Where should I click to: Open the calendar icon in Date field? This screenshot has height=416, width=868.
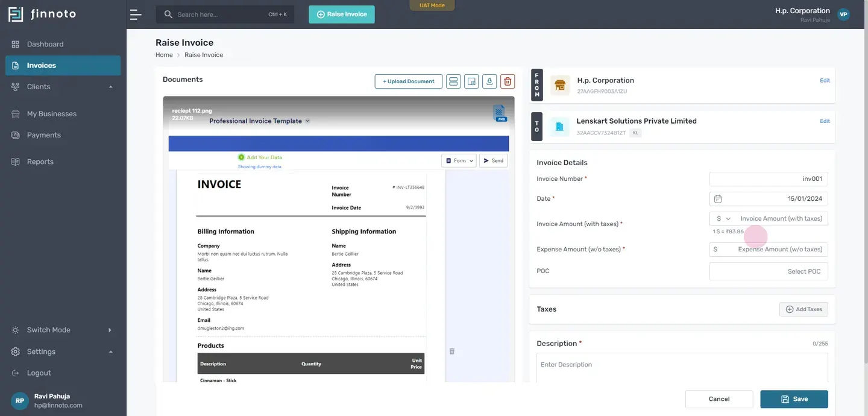pos(718,199)
